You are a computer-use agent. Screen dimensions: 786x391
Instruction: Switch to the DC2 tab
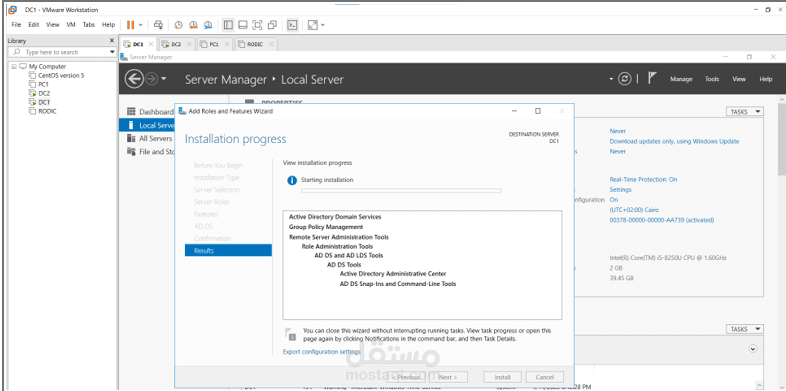tap(176, 44)
